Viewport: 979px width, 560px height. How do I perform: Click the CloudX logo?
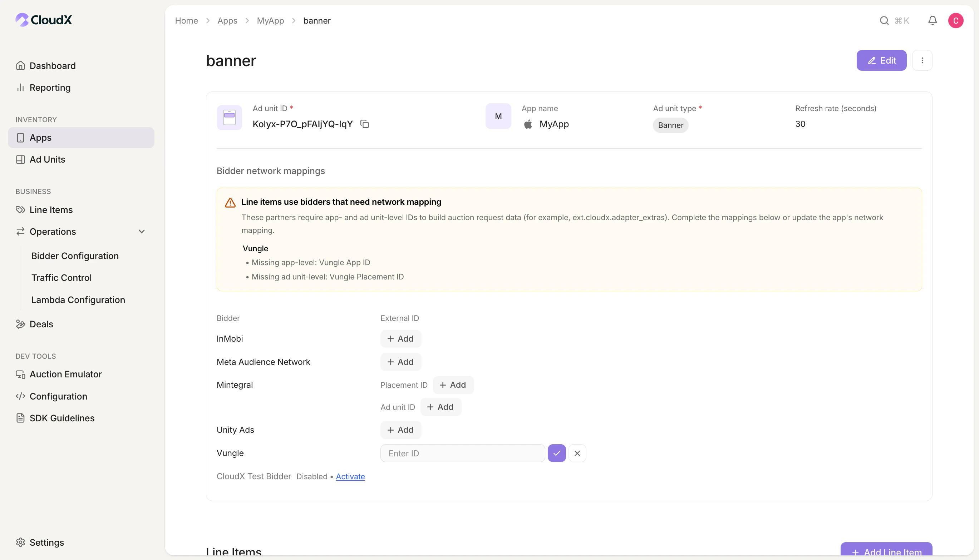44,20
